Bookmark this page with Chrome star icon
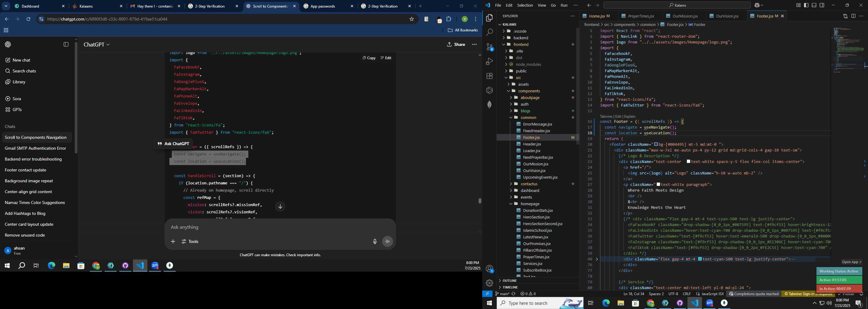This screenshot has height=309, width=868. (x=411, y=19)
